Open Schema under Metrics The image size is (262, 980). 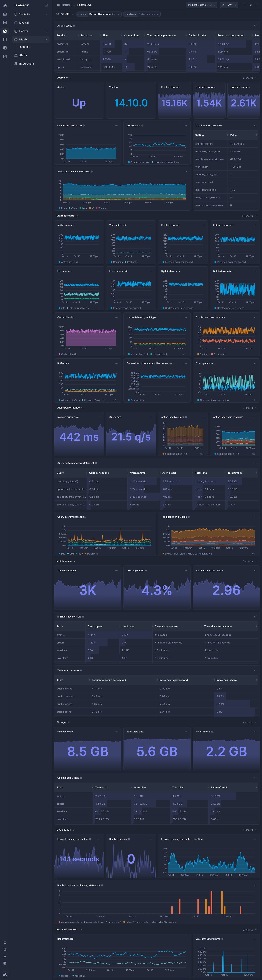coord(25,47)
